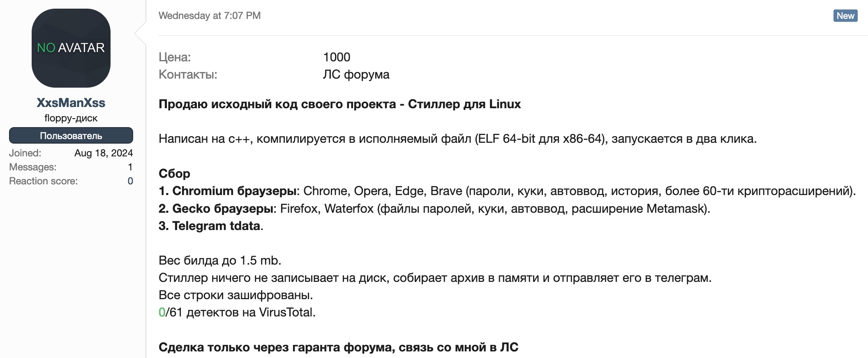Click the bold post headline text

pos(339,104)
